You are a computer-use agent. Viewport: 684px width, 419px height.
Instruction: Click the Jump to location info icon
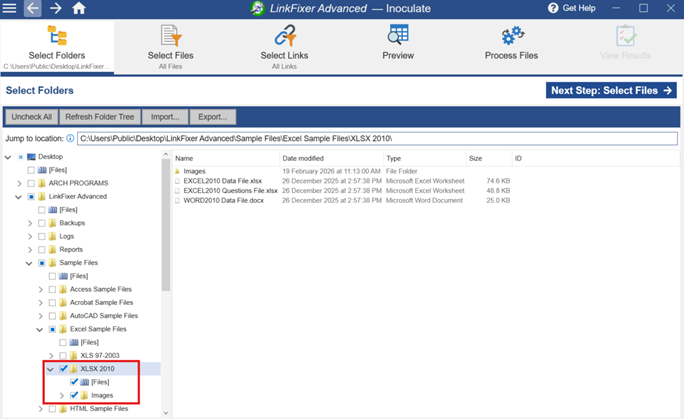(70, 138)
